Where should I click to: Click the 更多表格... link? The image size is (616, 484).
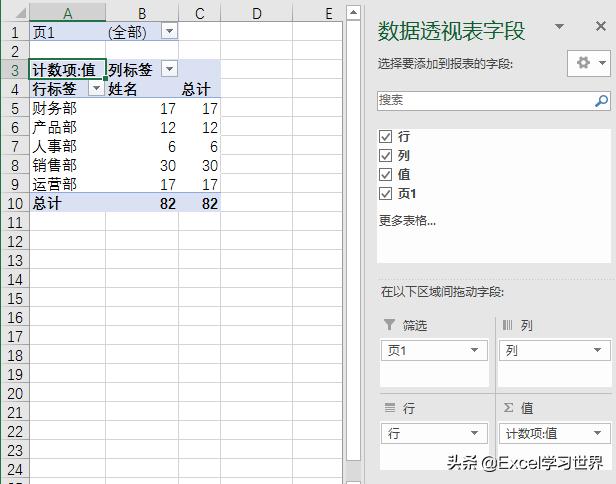(407, 221)
